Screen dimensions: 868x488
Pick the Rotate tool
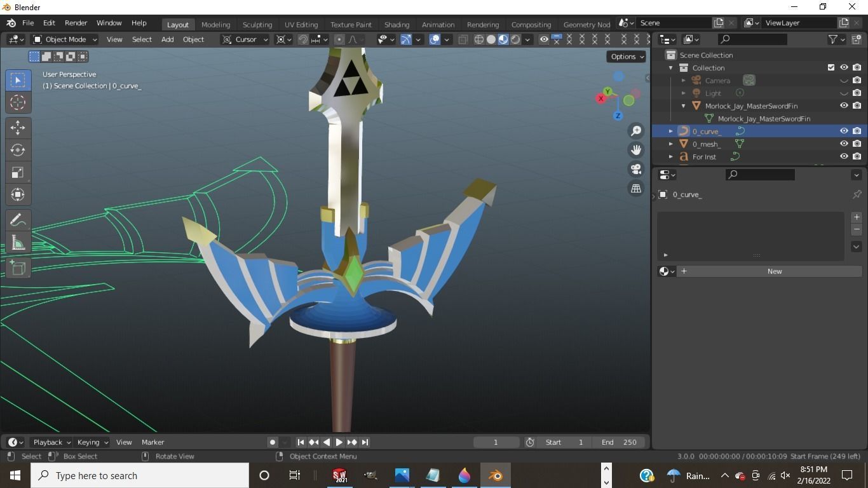tap(18, 150)
